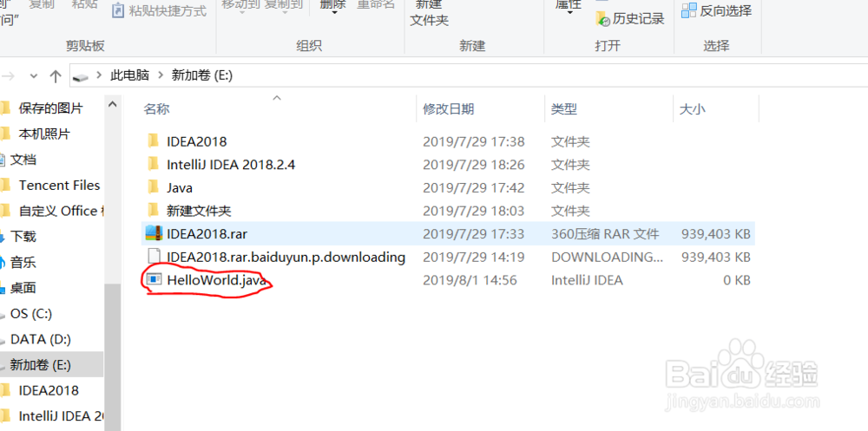Screen dimensions: 868x431
Task: Sort by 修改日期 column header
Action: click(449, 109)
